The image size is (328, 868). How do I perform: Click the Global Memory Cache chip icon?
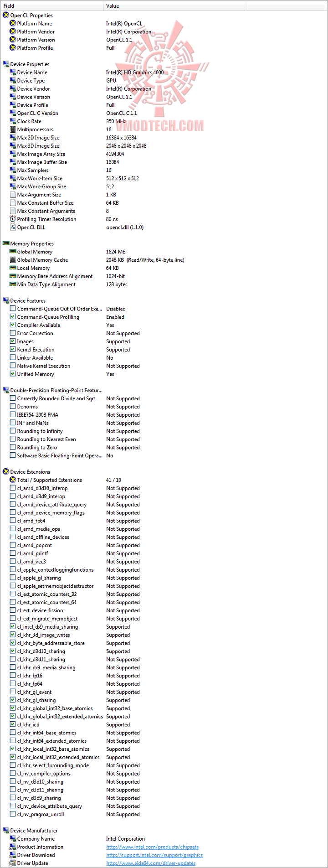pyautogui.click(x=13, y=260)
